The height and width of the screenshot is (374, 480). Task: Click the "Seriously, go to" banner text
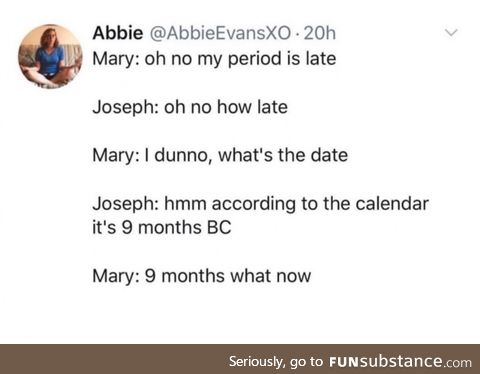tap(276, 362)
